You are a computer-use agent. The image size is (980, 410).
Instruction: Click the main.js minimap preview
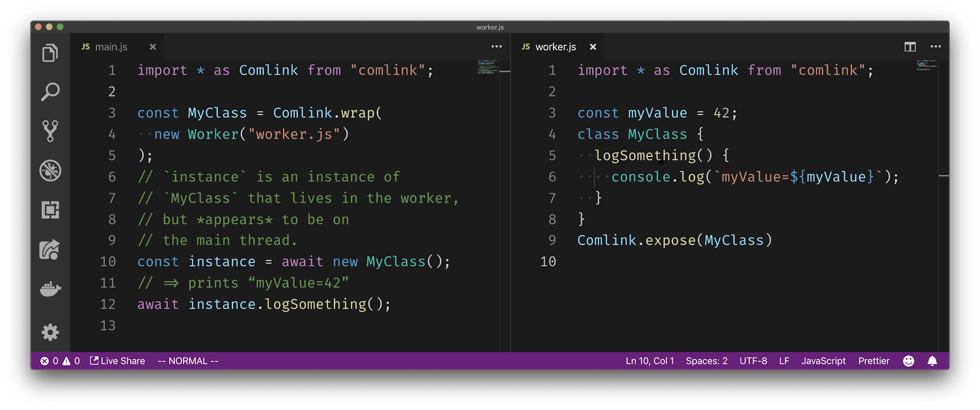coord(488,67)
